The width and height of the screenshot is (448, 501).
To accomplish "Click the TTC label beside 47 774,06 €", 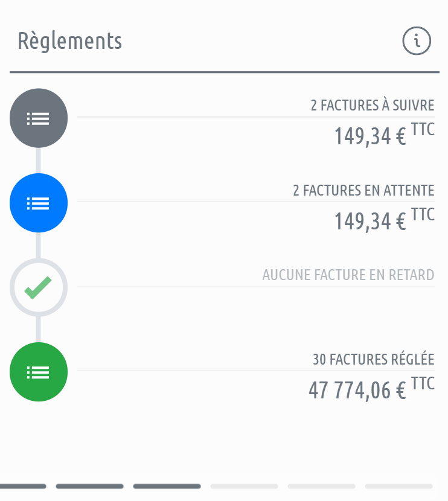I will (x=423, y=383).
